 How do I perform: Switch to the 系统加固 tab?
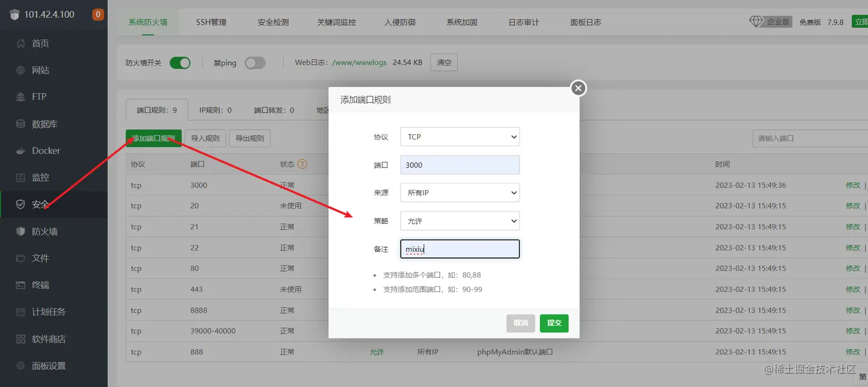462,22
